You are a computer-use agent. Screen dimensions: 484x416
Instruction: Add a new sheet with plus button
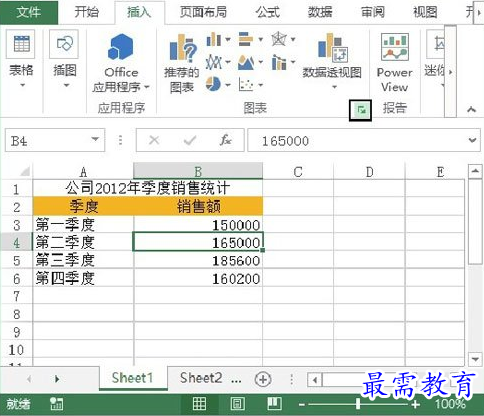point(263,379)
